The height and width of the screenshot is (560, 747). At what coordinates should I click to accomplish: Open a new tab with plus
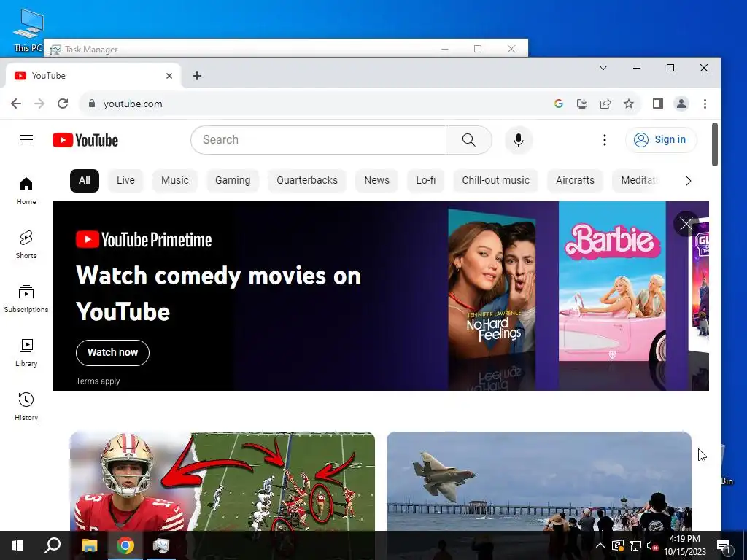(x=197, y=76)
